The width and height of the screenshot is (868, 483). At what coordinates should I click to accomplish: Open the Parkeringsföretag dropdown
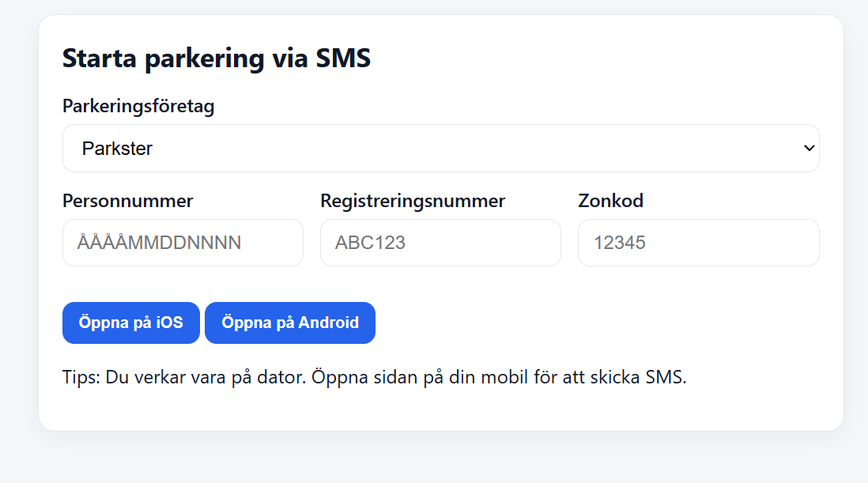pos(440,148)
